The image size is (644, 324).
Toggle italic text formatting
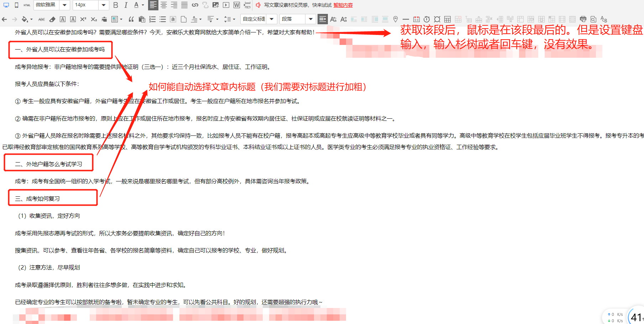(x=126, y=5)
